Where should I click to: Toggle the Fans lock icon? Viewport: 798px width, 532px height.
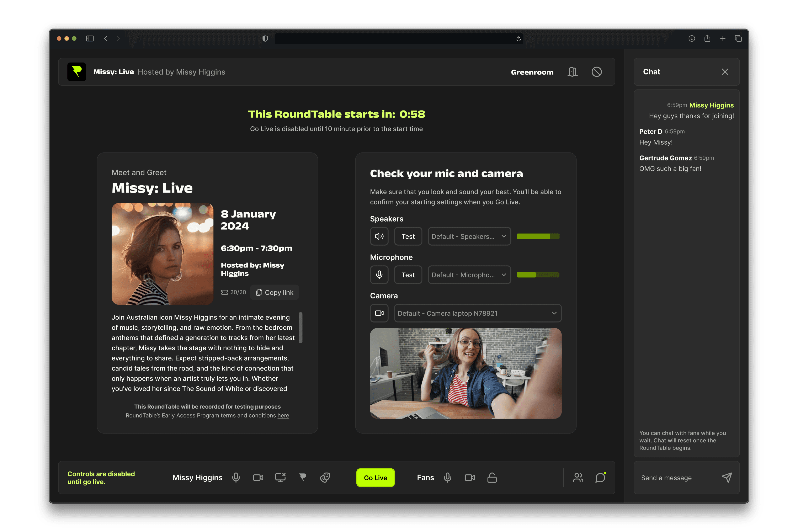tap(492, 477)
